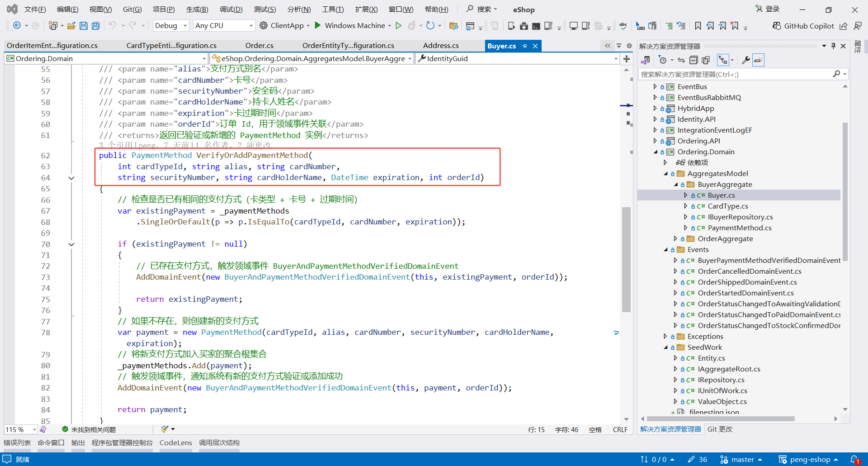Click the peng-eshop repository button
The height and width of the screenshot is (466, 868).
coord(808,460)
